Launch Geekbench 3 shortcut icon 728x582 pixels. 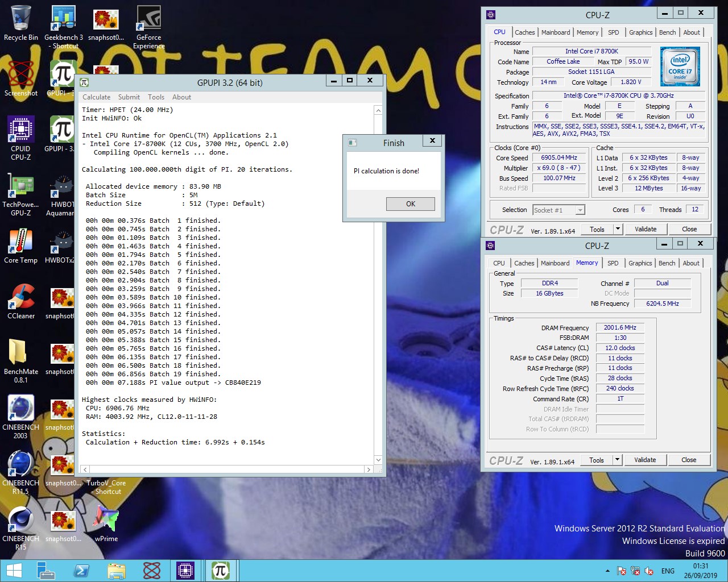coord(64,27)
